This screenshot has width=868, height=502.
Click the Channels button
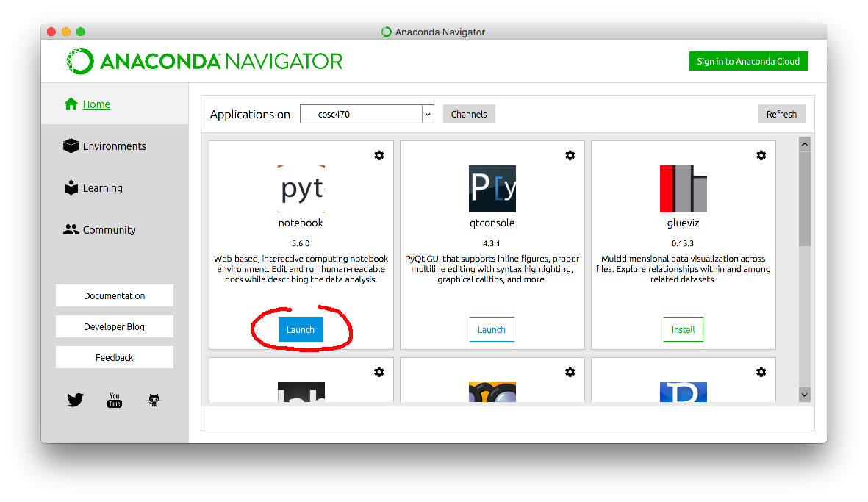click(469, 114)
